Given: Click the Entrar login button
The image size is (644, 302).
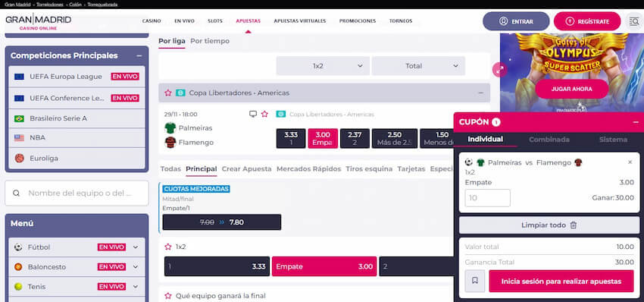Looking at the screenshot, I should click(516, 21).
